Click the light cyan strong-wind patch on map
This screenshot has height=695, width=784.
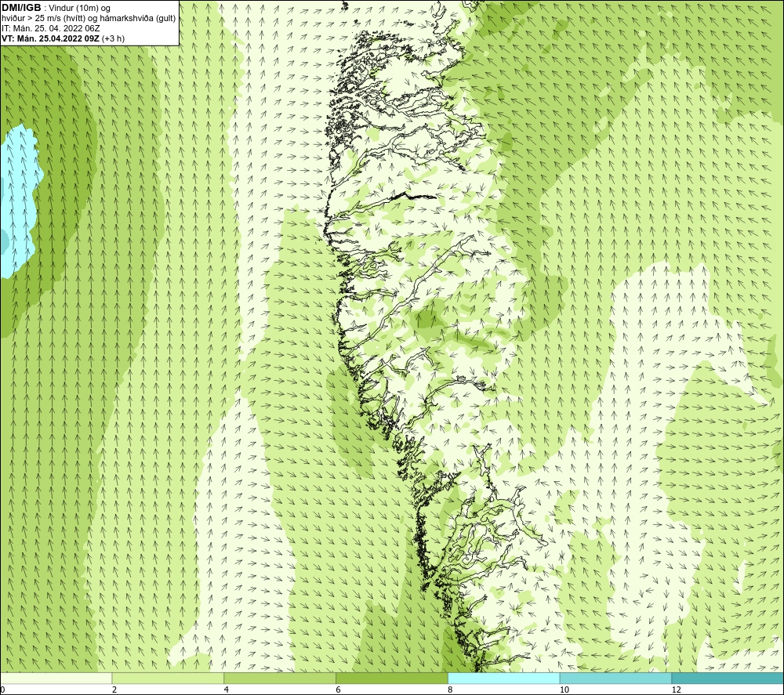tap(20, 200)
